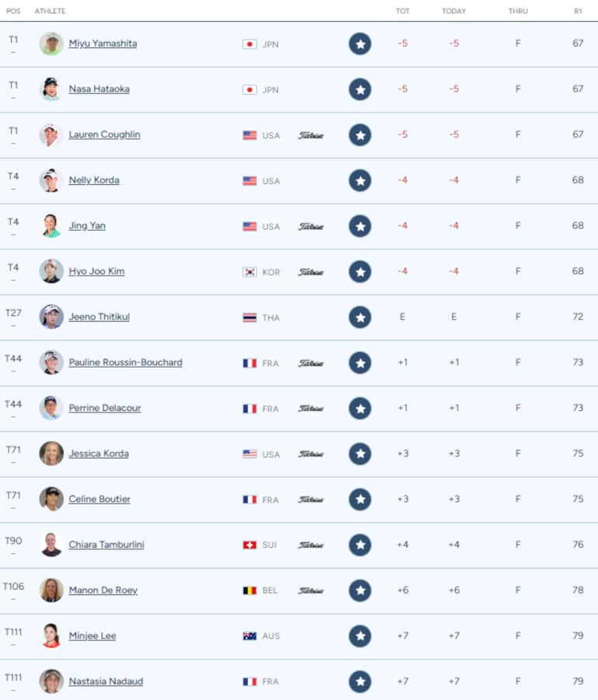Click the TODAY column header
Screen dimensions: 598x700
(454, 11)
